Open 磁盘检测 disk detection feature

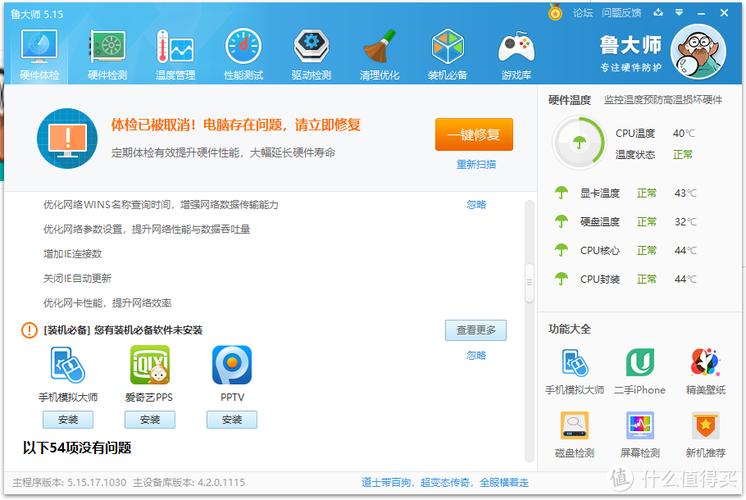coord(574,435)
